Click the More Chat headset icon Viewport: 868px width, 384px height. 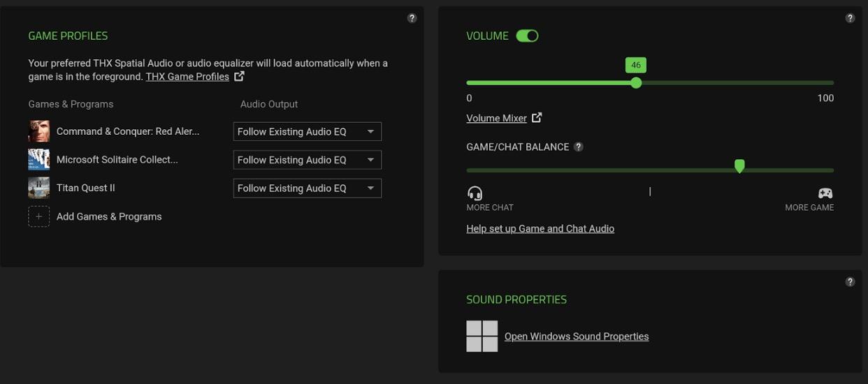475,193
